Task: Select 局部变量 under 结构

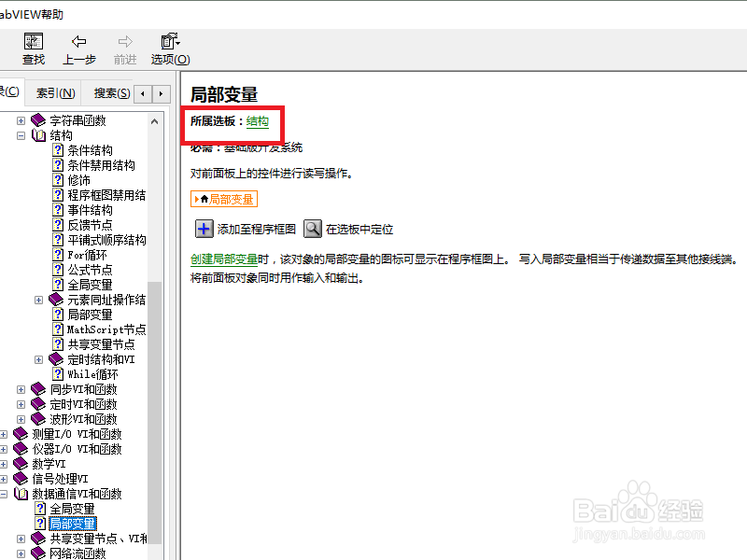Action: point(90,315)
